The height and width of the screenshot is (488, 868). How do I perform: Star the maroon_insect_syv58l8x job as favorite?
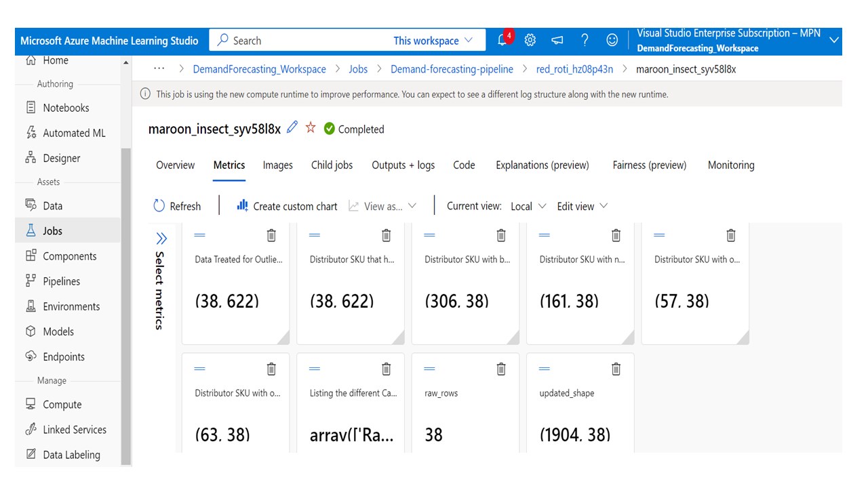[311, 127]
